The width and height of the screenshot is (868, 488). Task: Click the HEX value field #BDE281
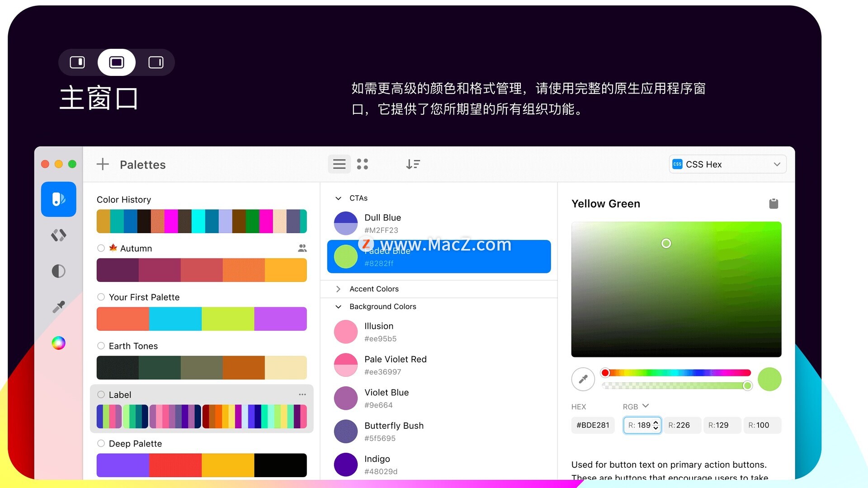593,425
